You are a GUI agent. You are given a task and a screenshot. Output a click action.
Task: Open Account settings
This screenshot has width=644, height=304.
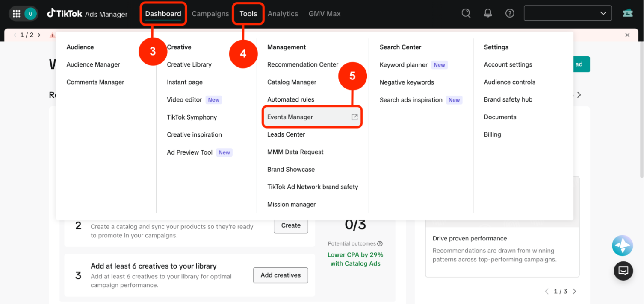508,64
